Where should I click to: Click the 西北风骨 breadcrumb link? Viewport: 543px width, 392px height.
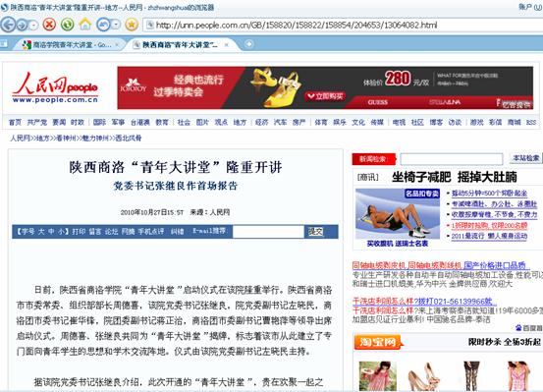[128, 138]
